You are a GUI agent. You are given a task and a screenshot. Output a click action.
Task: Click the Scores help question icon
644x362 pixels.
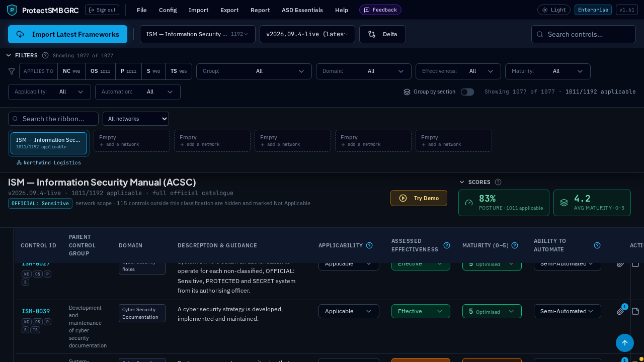(x=498, y=182)
